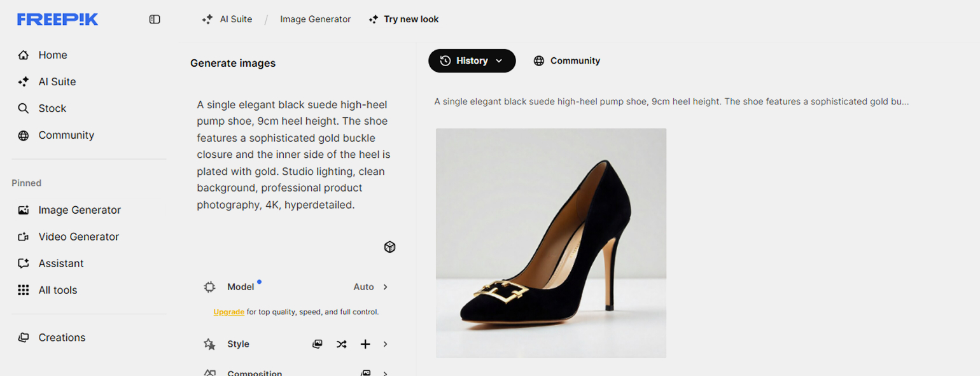The height and width of the screenshot is (376, 980).
Task: Open Stock search from the sidebar
Action: point(52,109)
